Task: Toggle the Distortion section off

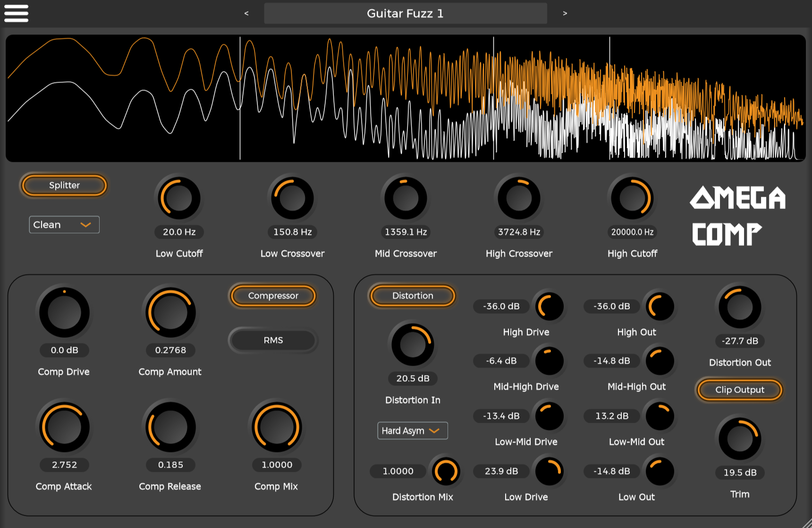Action: coord(412,296)
